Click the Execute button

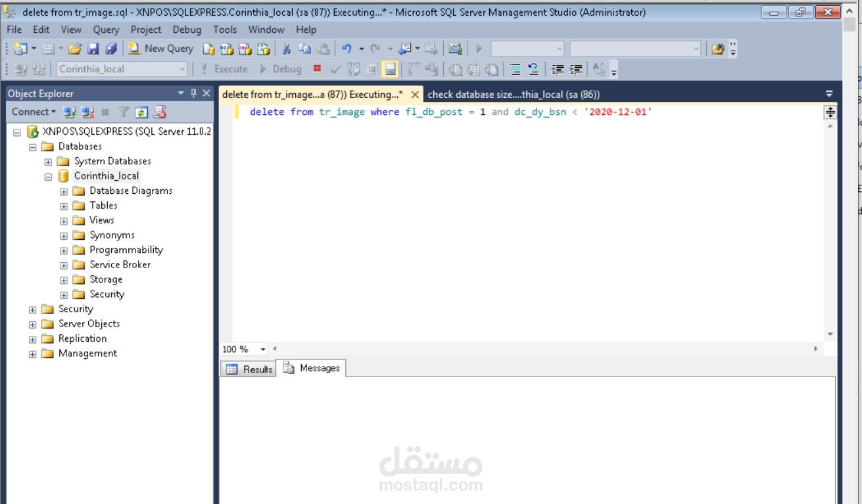click(x=224, y=69)
